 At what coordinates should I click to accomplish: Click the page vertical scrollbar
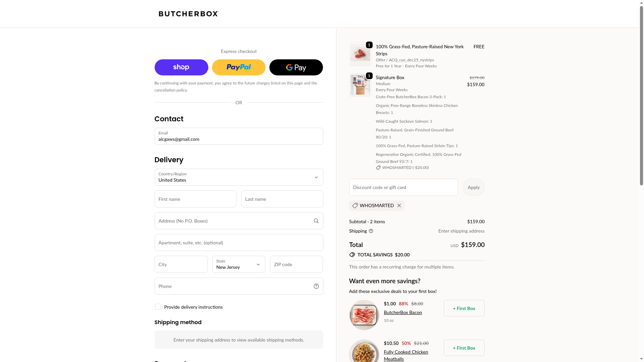(x=641, y=101)
